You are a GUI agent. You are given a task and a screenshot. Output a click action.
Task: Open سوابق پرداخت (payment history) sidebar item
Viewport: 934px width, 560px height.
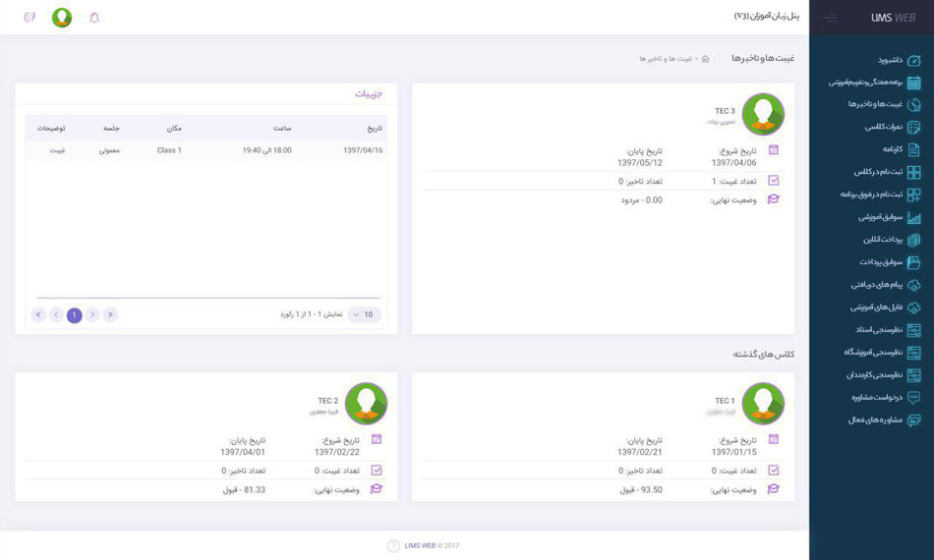890,262
